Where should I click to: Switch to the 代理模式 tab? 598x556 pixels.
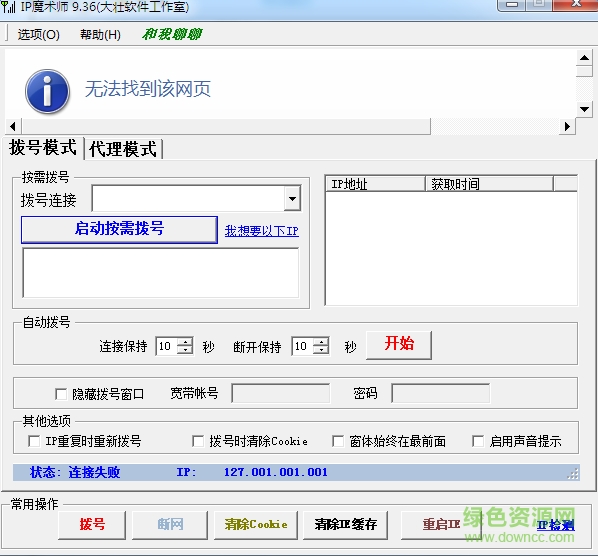[123, 149]
